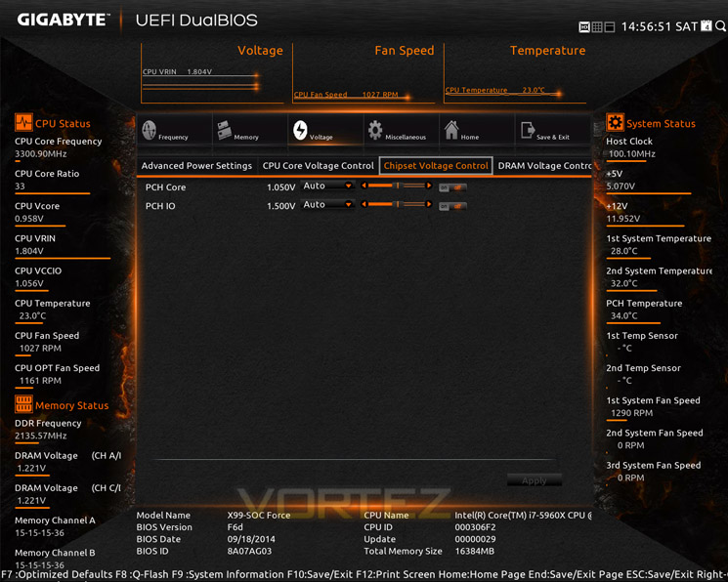Open the calendar date icon
This screenshot has height=582, width=728.
(x=706, y=26)
